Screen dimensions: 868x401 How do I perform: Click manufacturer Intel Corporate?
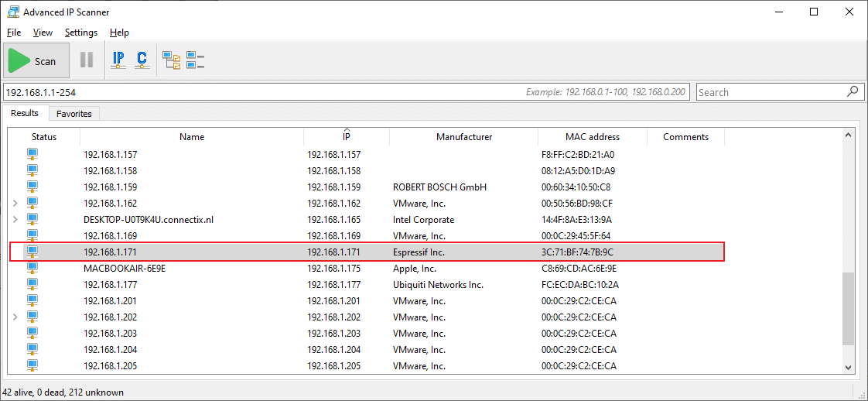click(x=423, y=220)
